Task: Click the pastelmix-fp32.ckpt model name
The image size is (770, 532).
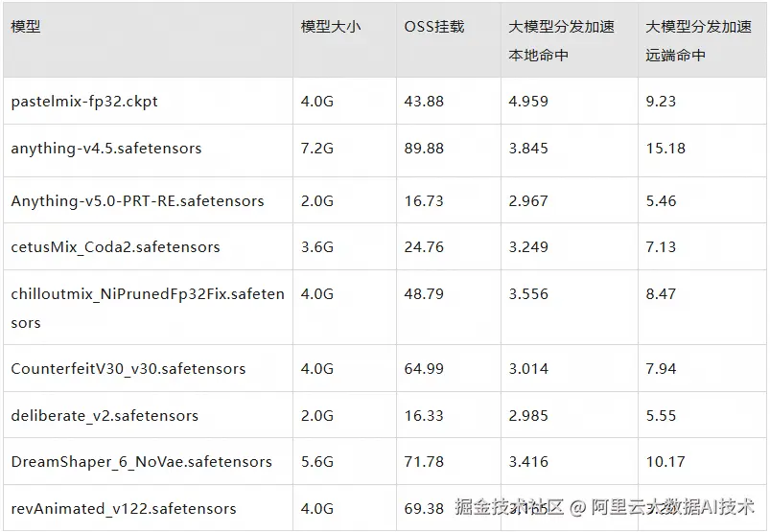Action: [x=84, y=101]
